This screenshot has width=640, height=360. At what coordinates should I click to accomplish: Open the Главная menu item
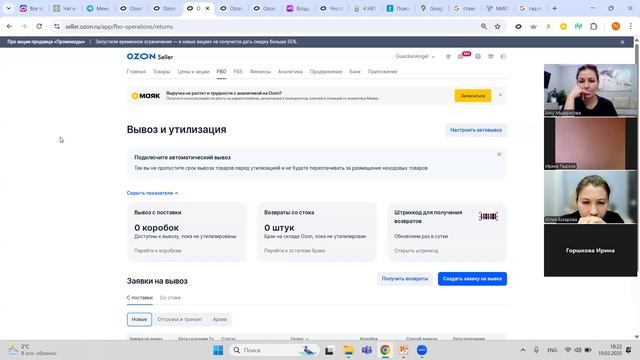[136, 71]
